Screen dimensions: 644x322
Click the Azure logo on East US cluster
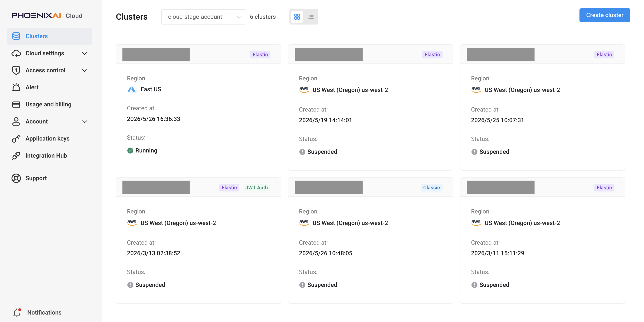[131, 89]
